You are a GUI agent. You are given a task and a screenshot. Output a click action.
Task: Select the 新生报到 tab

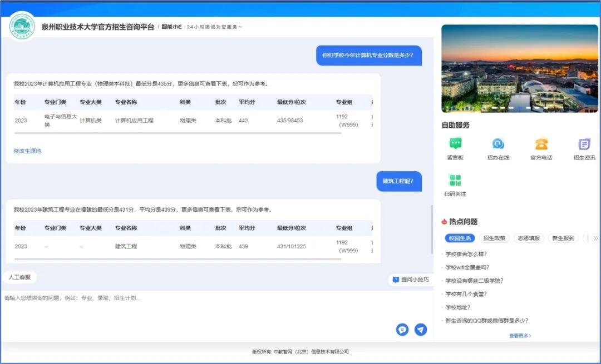[x=563, y=238]
